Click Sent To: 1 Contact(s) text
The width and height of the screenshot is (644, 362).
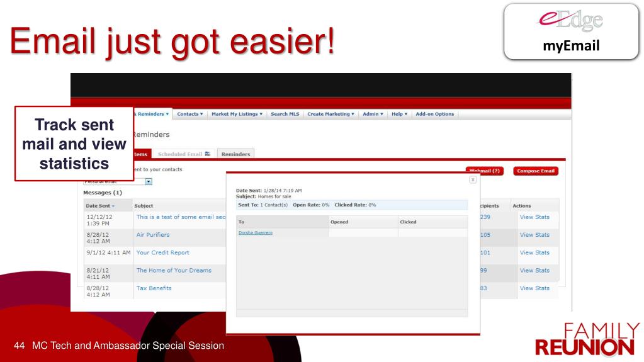tap(263, 205)
